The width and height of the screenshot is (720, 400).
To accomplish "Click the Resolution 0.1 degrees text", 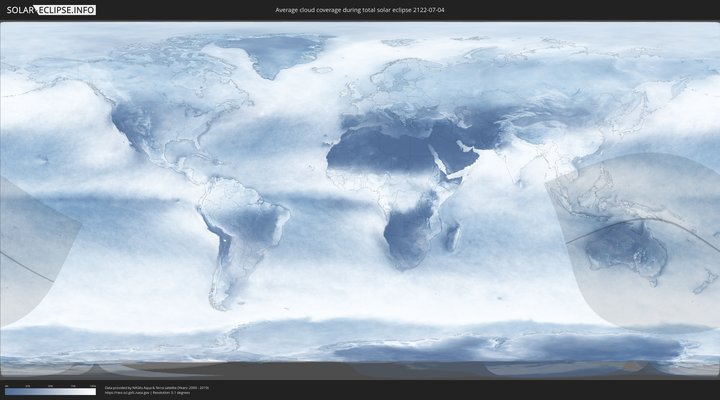I will pos(172,392).
